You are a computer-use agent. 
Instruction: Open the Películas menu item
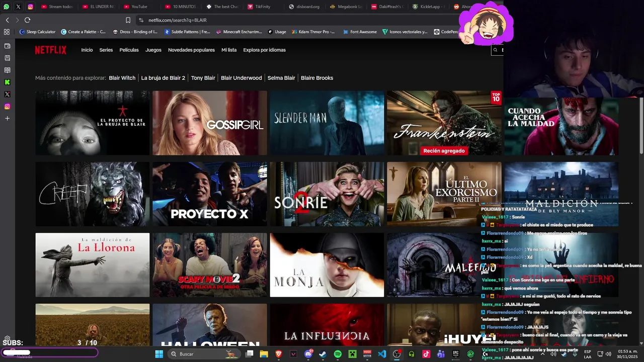pos(129,50)
